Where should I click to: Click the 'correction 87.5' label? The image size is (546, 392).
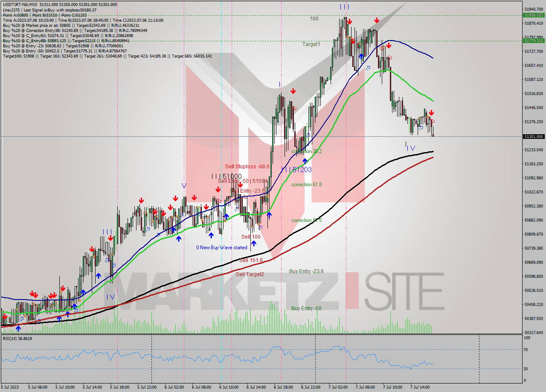[307, 220]
